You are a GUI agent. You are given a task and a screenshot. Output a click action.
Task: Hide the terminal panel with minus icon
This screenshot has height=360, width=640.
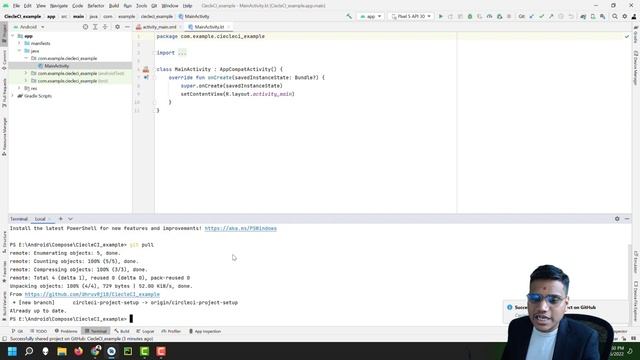[627, 219]
